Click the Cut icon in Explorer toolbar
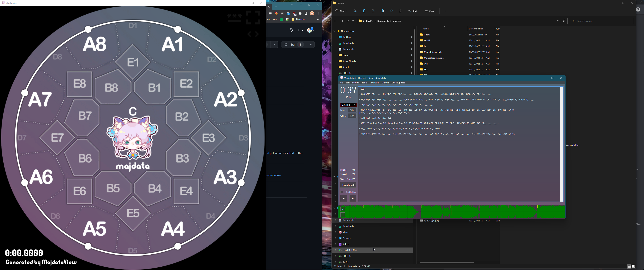This screenshot has width=644, height=270. tap(355, 11)
